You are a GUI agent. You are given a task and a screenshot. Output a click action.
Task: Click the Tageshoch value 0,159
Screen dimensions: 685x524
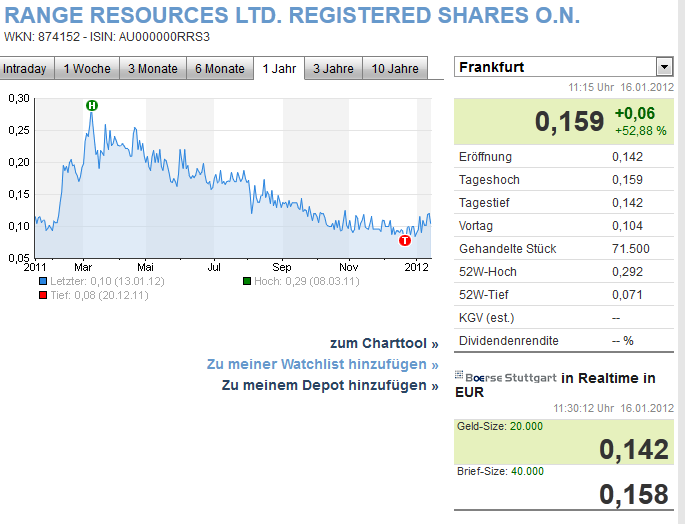coord(627,180)
